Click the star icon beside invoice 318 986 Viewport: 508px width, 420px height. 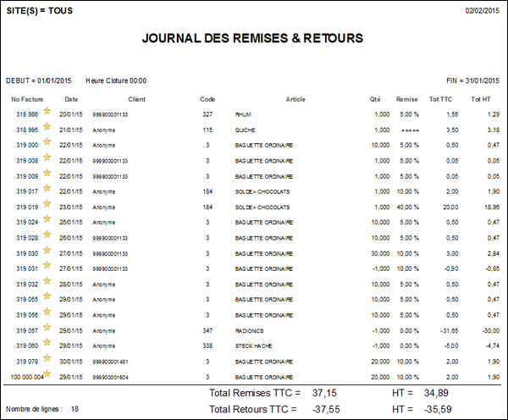[x=47, y=112]
